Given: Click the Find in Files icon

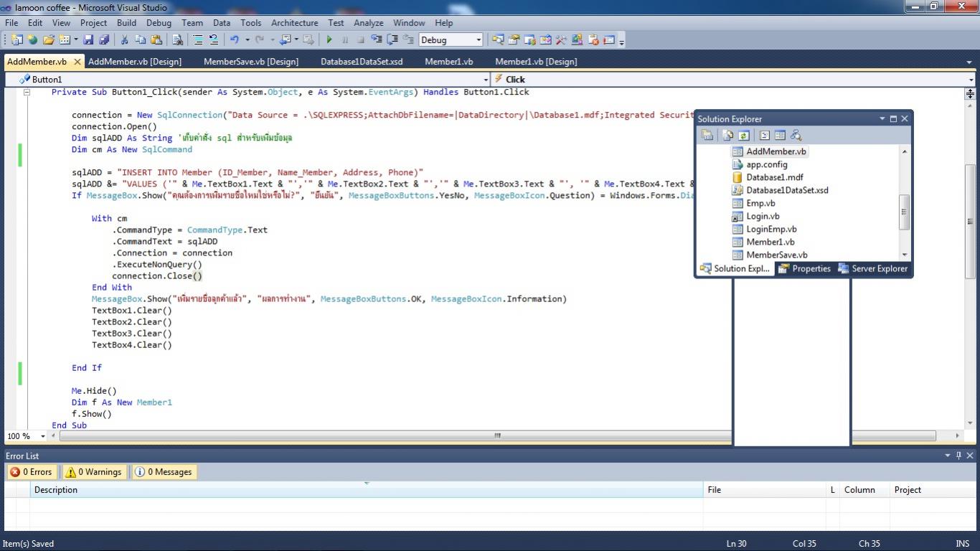Looking at the screenshot, I should [176, 40].
